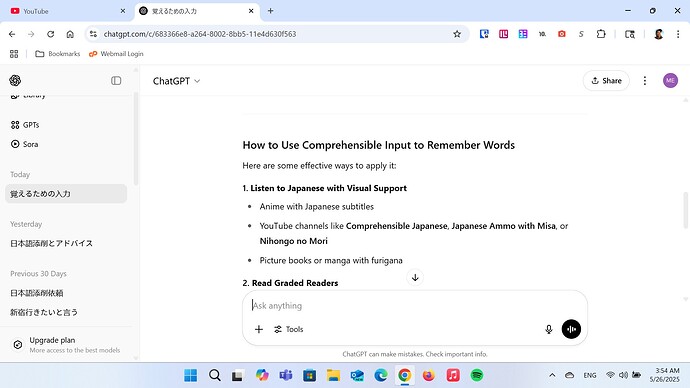
Task: Collapse the sidebar with toggle icon
Action: (x=116, y=81)
